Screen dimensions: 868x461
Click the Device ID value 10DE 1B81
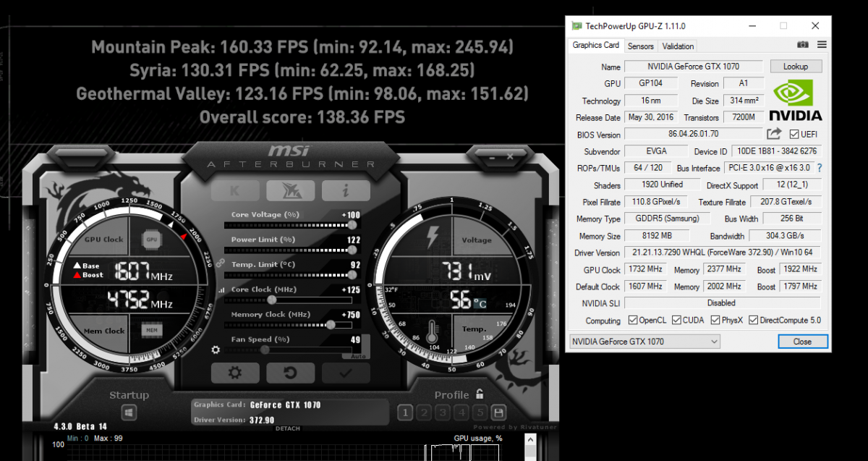coord(776,151)
